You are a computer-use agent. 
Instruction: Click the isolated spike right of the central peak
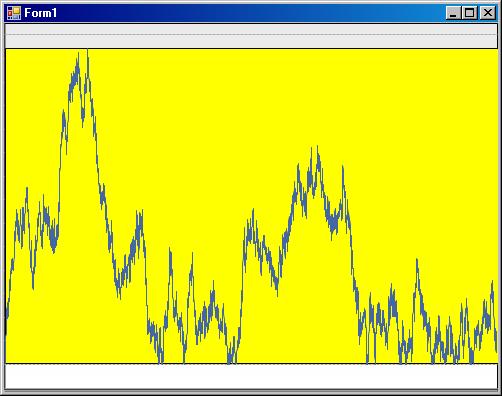(x=343, y=168)
